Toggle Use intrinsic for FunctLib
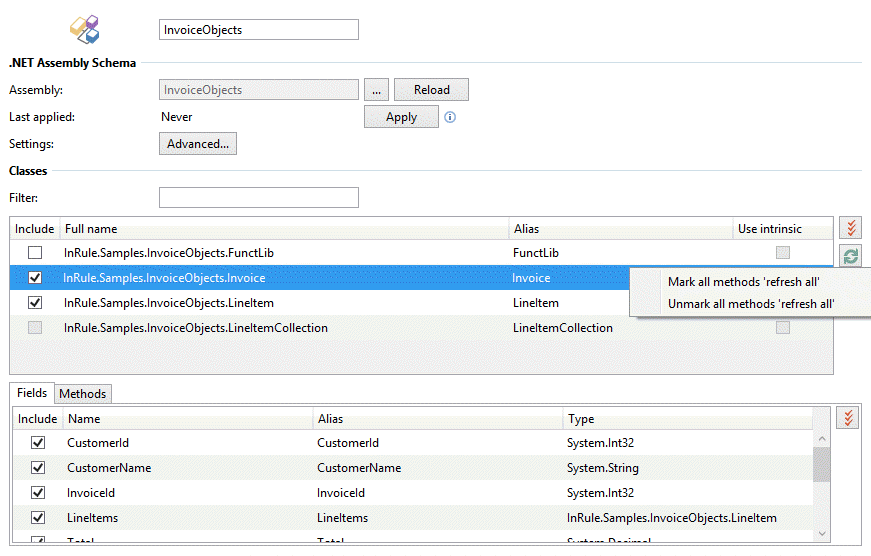871x556 pixels. 783,253
